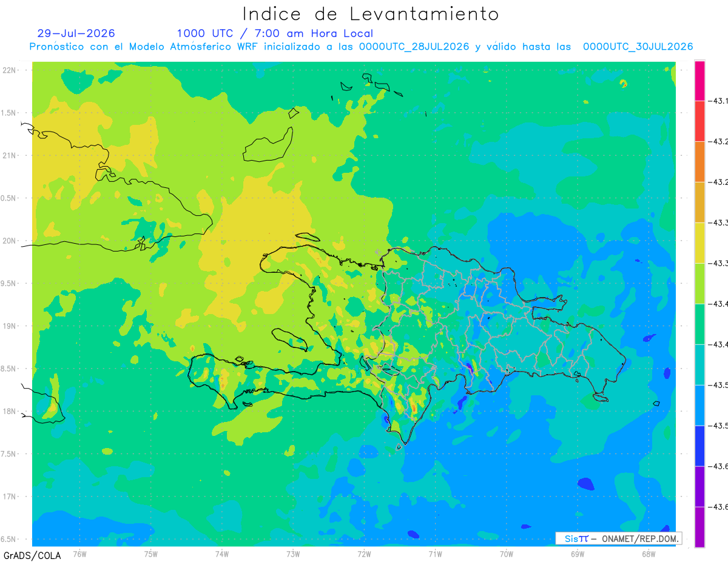Click the '22N' latitude label
The height and width of the screenshot is (562, 728).
click(9, 70)
